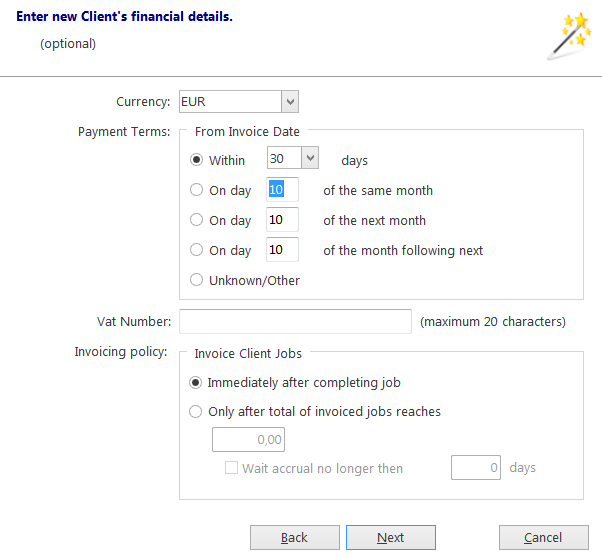
Task: Click the day field for month following next
Action: [282, 250]
